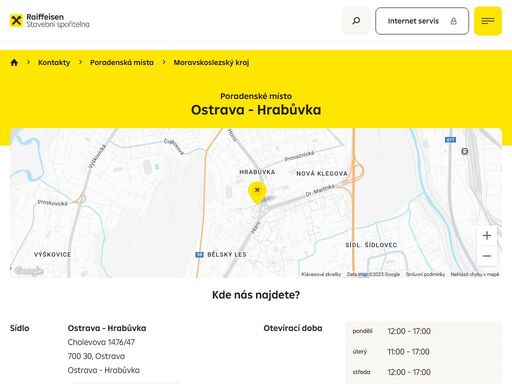This screenshot has height=384, width=512.
Task: Click the Nová Klegova map label
Action: coord(322,173)
